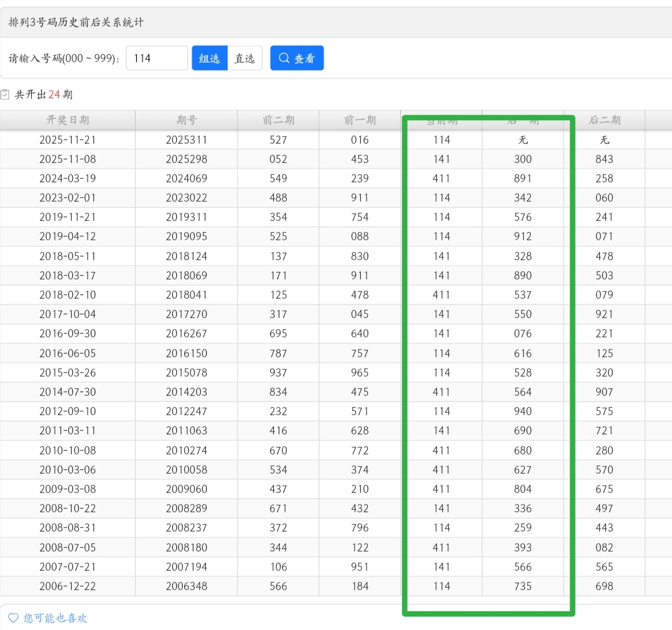Click the heart icon beside 您可能也喜欢

(x=13, y=618)
